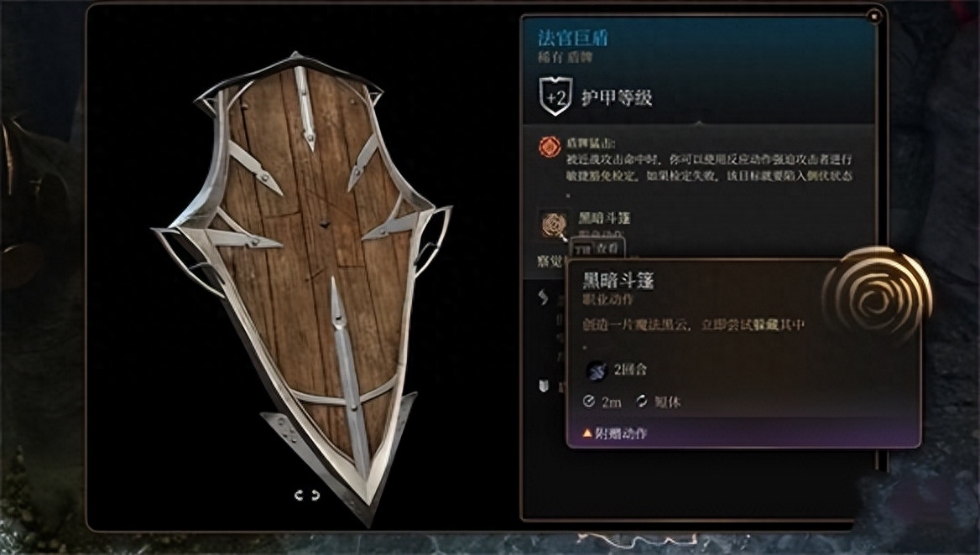The image size is (980, 555).
Task: Click the 2回合 duration icon
Action: [x=597, y=371]
